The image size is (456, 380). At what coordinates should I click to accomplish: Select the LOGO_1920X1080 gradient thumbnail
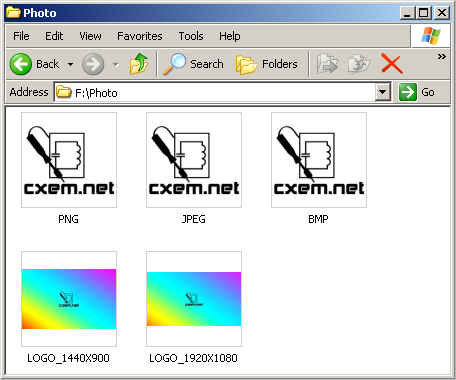(194, 299)
